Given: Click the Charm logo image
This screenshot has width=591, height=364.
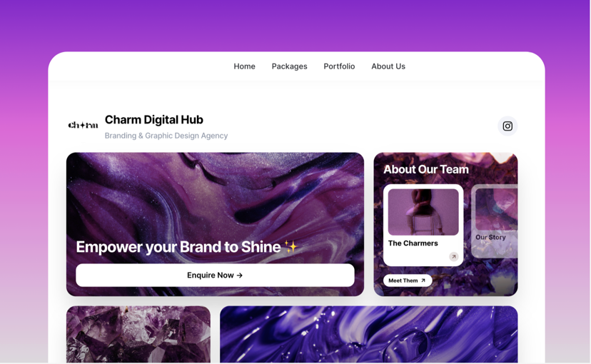Looking at the screenshot, I should [x=83, y=125].
